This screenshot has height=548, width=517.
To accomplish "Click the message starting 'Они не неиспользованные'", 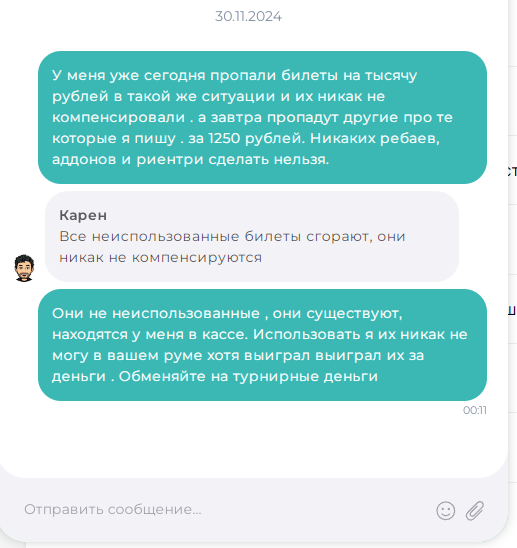I will [x=262, y=345].
